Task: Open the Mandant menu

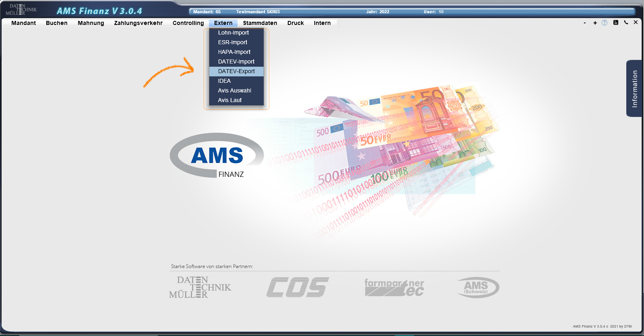Action: [x=23, y=23]
